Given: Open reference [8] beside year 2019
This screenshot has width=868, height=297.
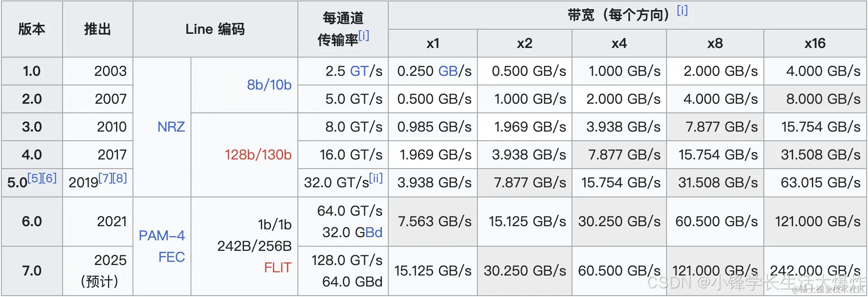Looking at the screenshot, I should click(x=120, y=178).
